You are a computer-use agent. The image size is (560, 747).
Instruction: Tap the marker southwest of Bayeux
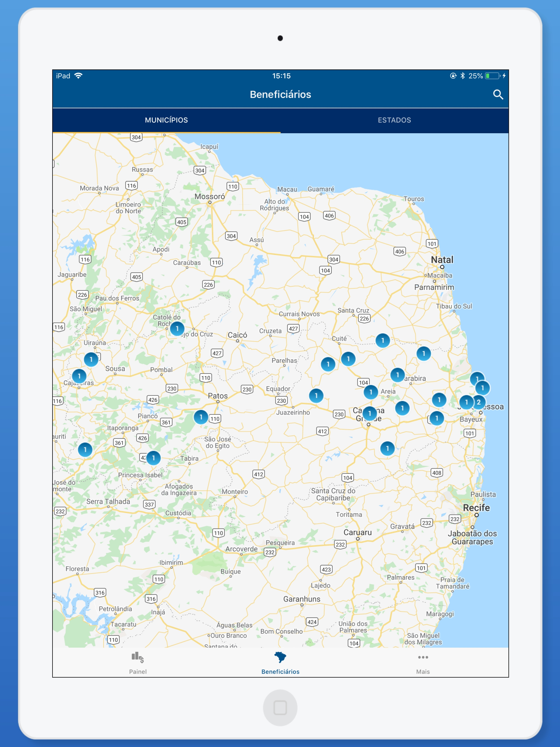(437, 418)
